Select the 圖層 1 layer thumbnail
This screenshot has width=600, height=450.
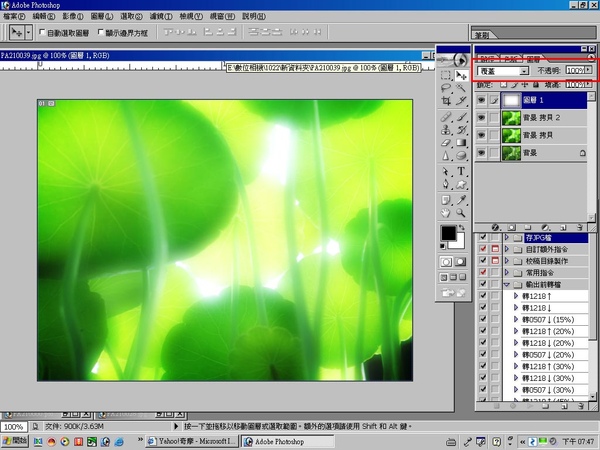click(x=513, y=100)
